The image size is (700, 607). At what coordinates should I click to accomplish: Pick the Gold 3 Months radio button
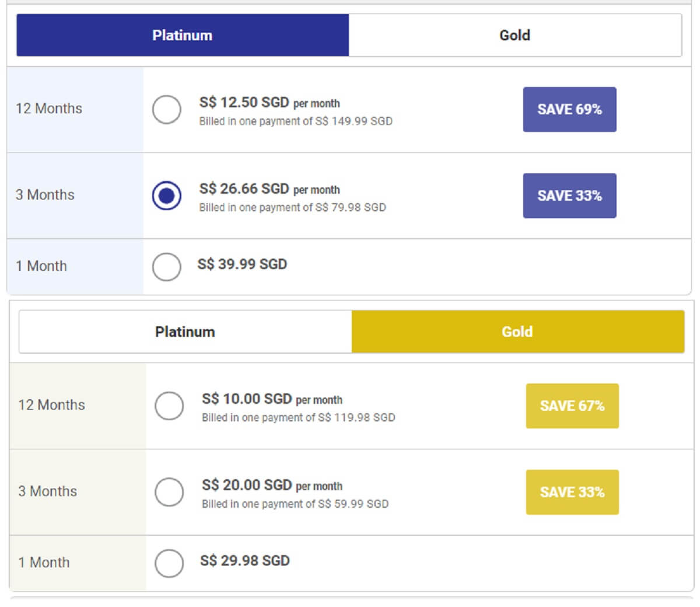pyautogui.click(x=169, y=492)
